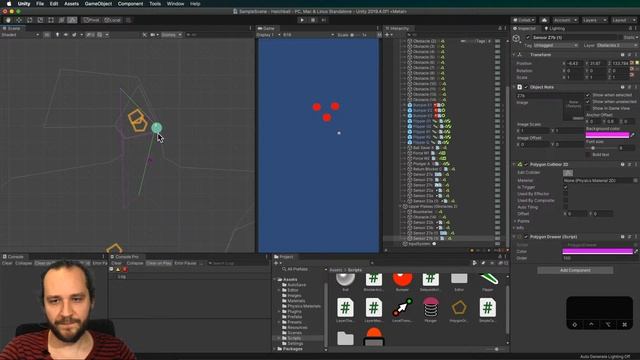640x360 pixels.
Task: Click the Play button
Action: pos(302,20)
